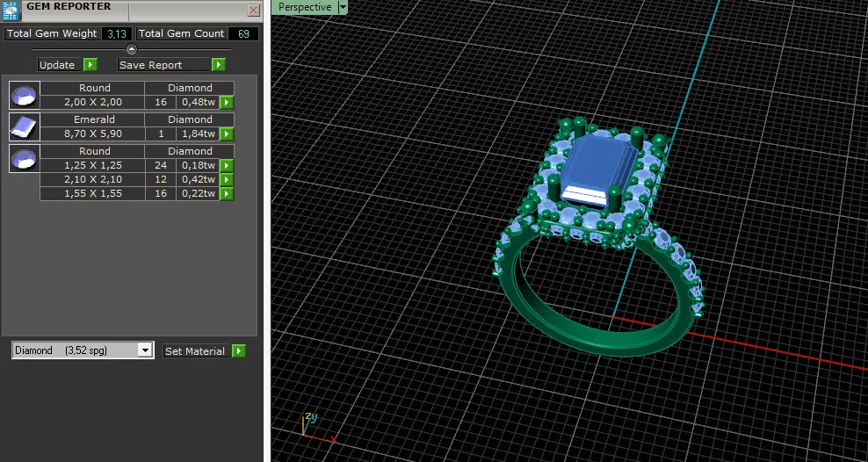Click the 1,55 X 1,55 size cell
Viewport: 868px width, 462px height.
[x=92, y=193]
